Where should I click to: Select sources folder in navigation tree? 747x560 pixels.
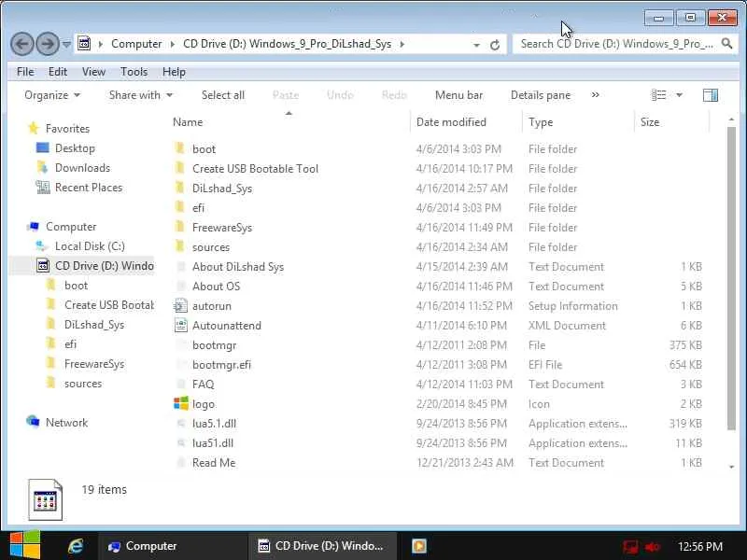pyautogui.click(x=74, y=384)
